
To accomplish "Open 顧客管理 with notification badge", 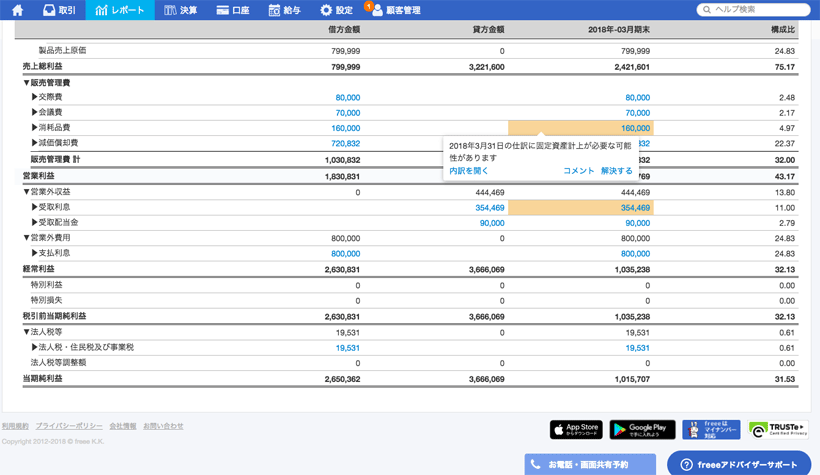I will (395, 10).
